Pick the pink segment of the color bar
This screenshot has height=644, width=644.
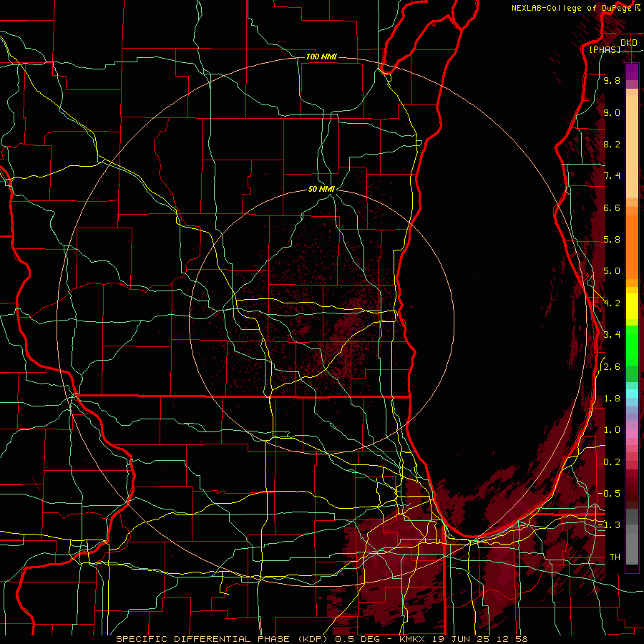[632, 433]
